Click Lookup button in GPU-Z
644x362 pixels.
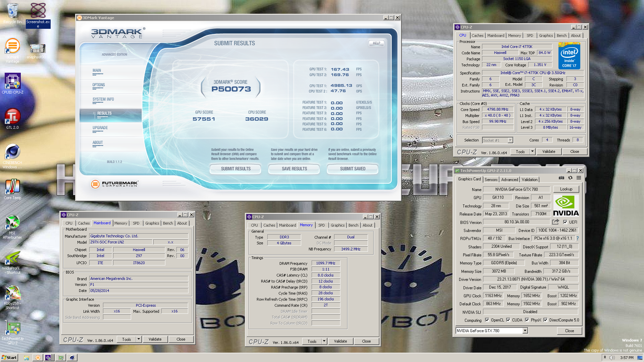566,189
